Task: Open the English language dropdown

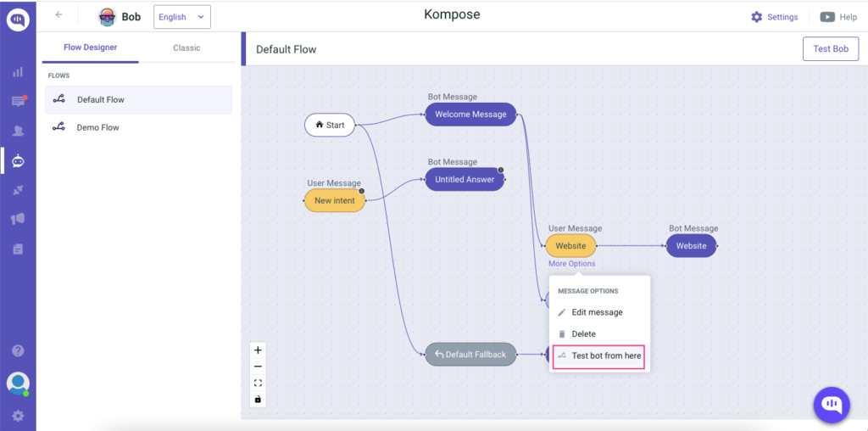Action: [182, 17]
